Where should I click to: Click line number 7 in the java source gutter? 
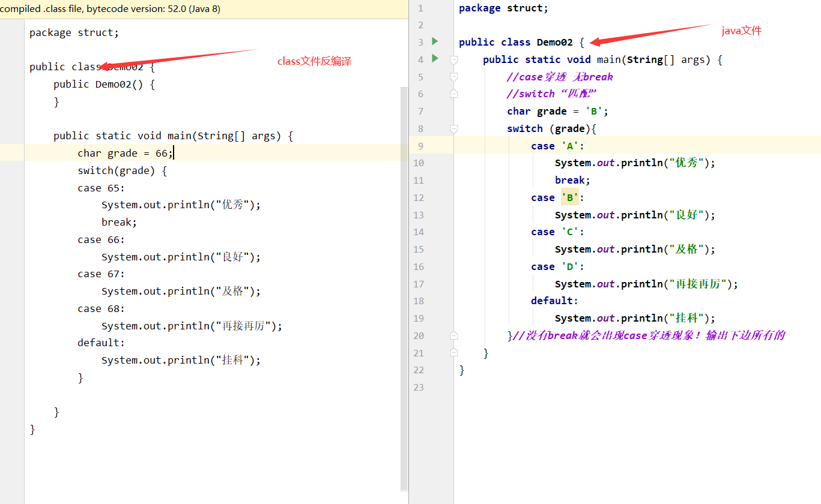[x=420, y=111]
